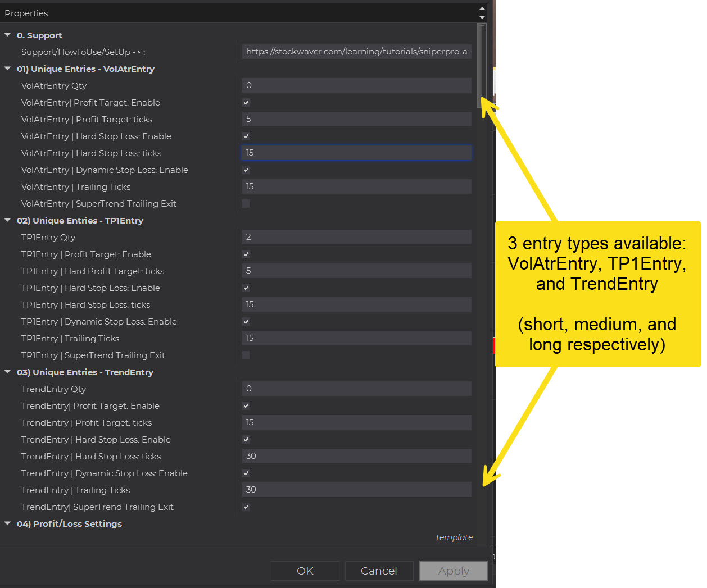Uncheck TrendEntry SuperTrend Trailing Exit
The image size is (707, 588).
pos(246,507)
